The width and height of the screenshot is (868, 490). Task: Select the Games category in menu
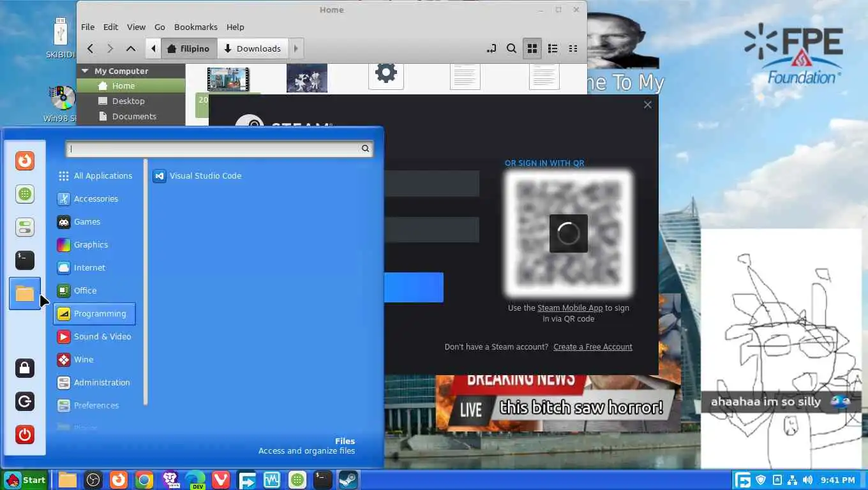[x=94, y=222]
